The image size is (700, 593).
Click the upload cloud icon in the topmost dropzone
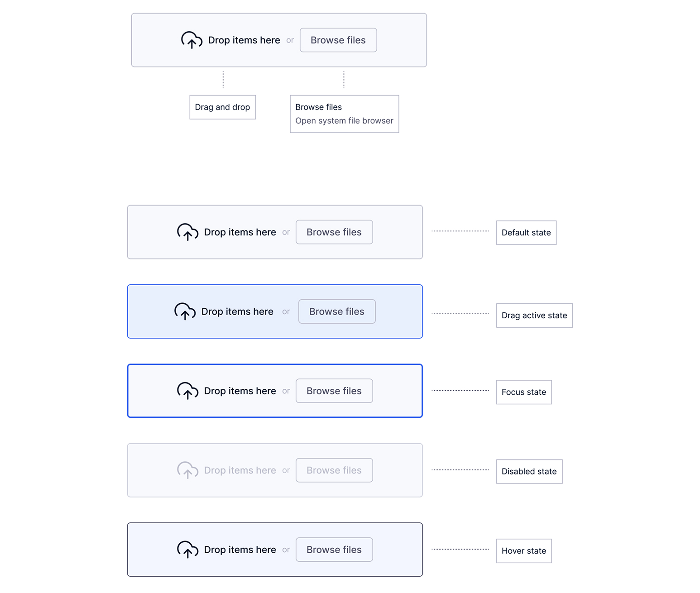(192, 40)
